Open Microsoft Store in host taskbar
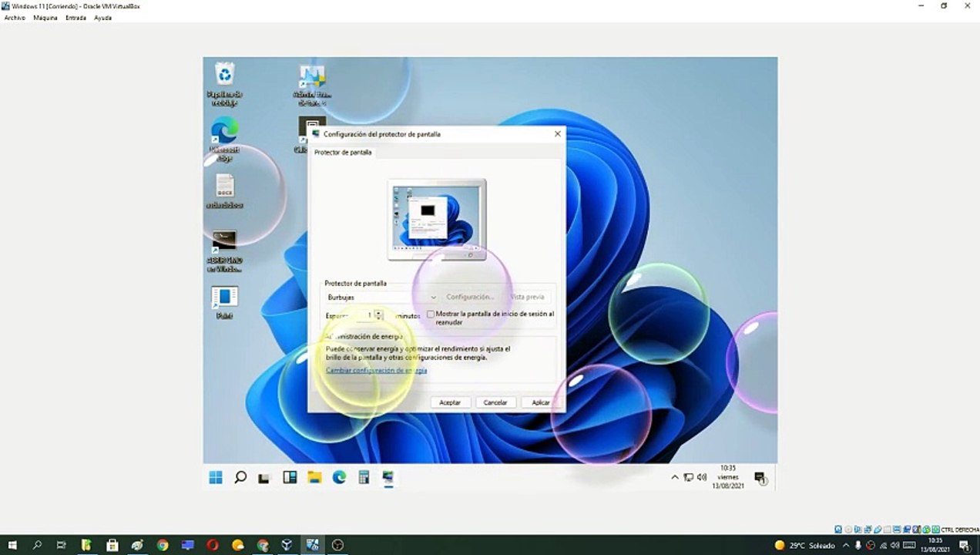Viewport: 980px width, 555px height. (x=112, y=545)
